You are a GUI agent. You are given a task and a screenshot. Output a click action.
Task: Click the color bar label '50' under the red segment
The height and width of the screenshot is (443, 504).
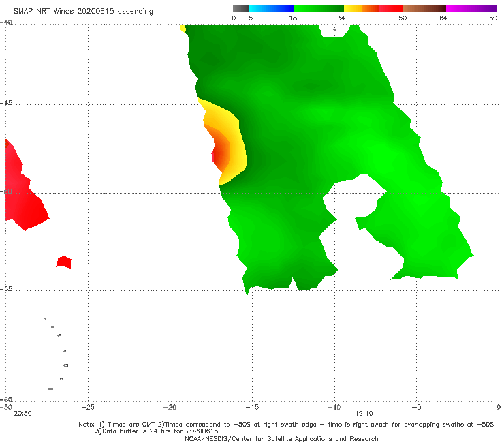point(403,18)
